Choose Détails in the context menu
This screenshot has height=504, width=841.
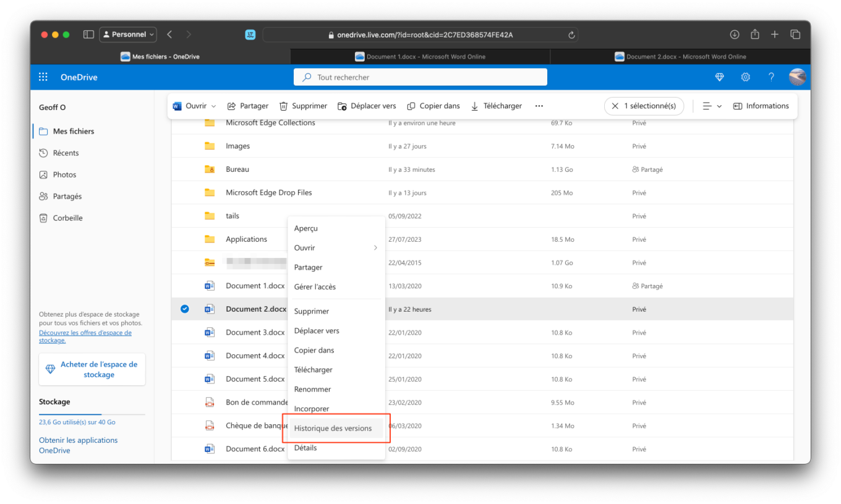[336, 448]
